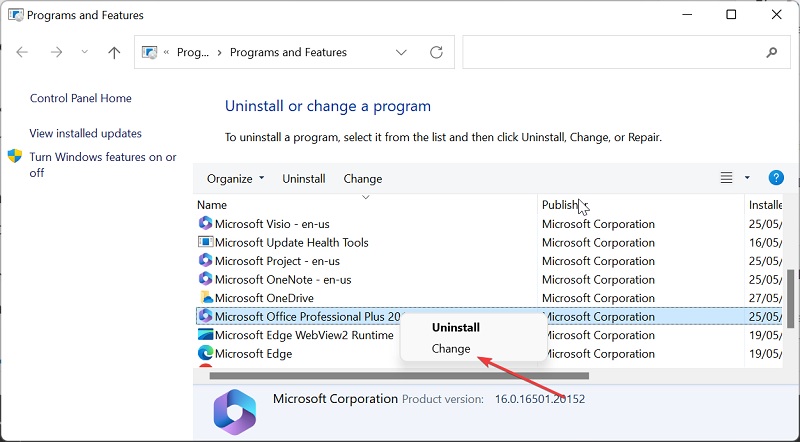Viewport: 800px width, 442px height.
Task: Select the Microsoft Edge program icon
Action: [206, 353]
